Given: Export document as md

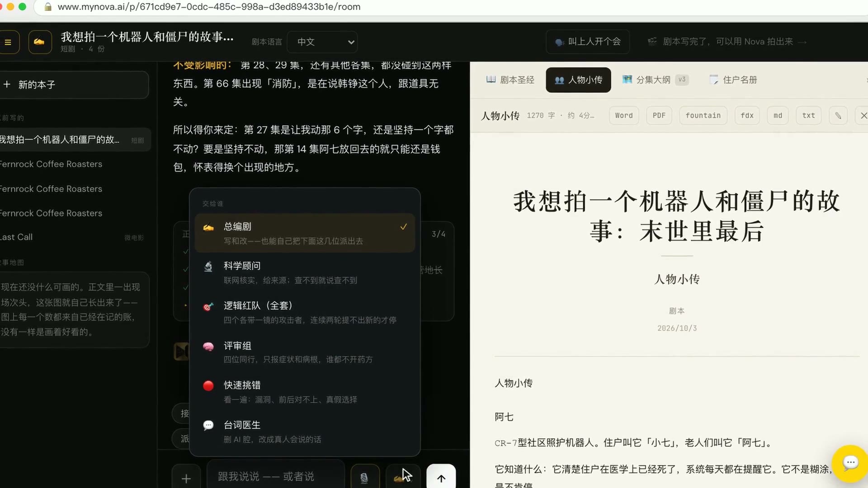Looking at the screenshot, I should click(x=778, y=116).
